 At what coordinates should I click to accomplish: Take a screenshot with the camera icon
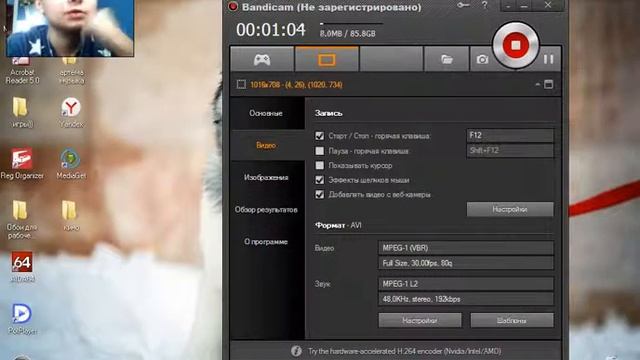coord(482,60)
